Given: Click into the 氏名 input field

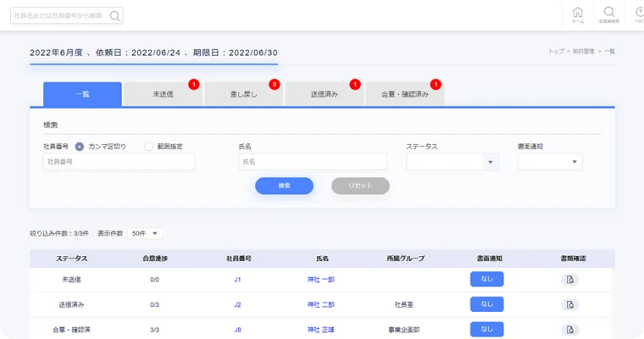Looking at the screenshot, I should (313, 162).
